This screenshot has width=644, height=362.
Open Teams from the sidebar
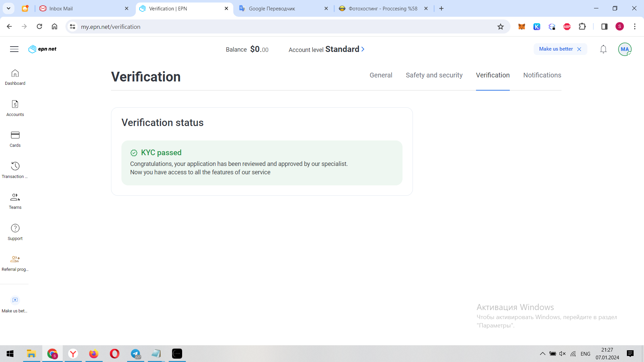(15, 201)
